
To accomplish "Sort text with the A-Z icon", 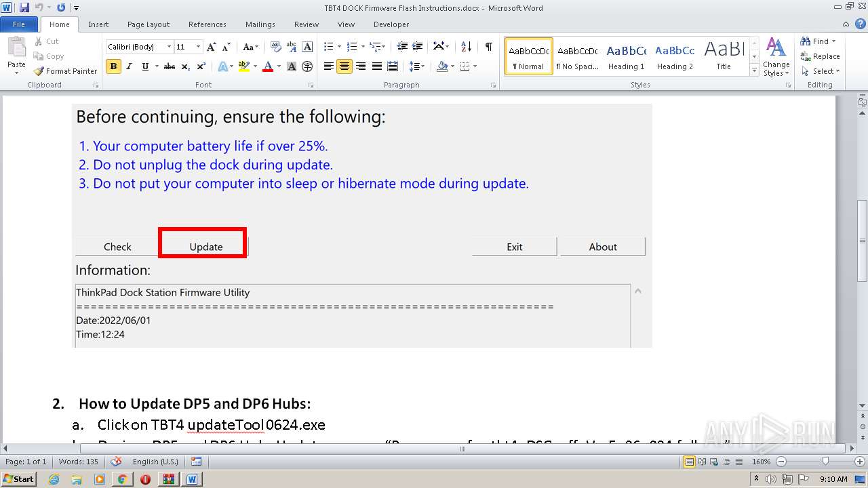I will pyautogui.click(x=466, y=47).
